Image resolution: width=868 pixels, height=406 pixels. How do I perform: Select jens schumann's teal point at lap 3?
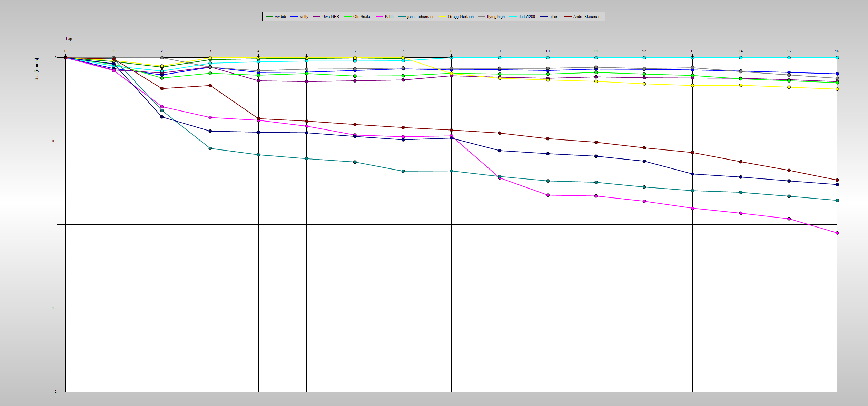pyautogui.click(x=210, y=148)
